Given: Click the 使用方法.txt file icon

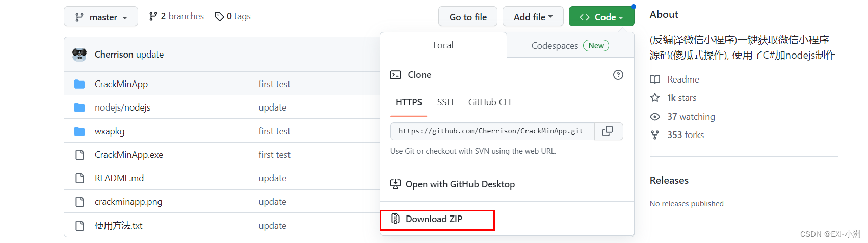Looking at the screenshot, I should [x=80, y=226].
